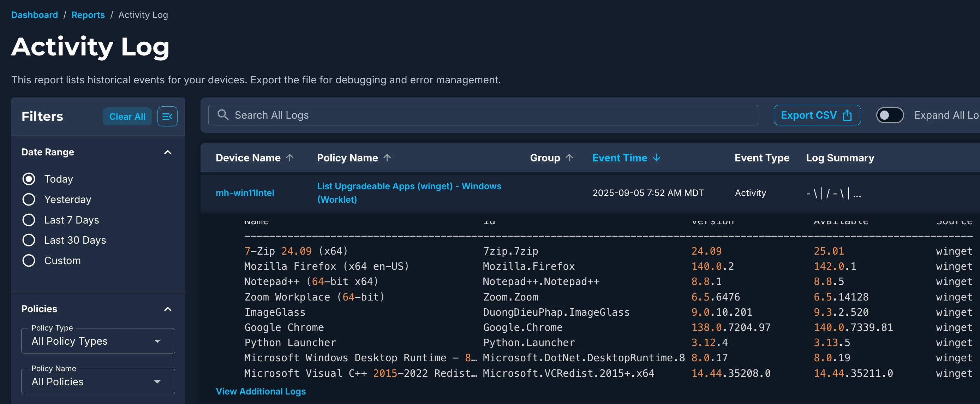The image size is (980, 404).
Task: Open the Policy Name dropdown
Action: (98, 381)
